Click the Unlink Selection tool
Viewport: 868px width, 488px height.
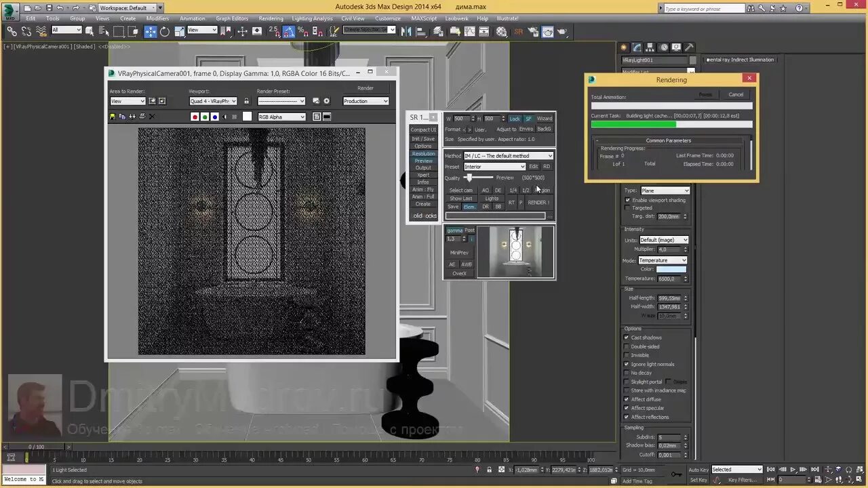pos(26,31)
